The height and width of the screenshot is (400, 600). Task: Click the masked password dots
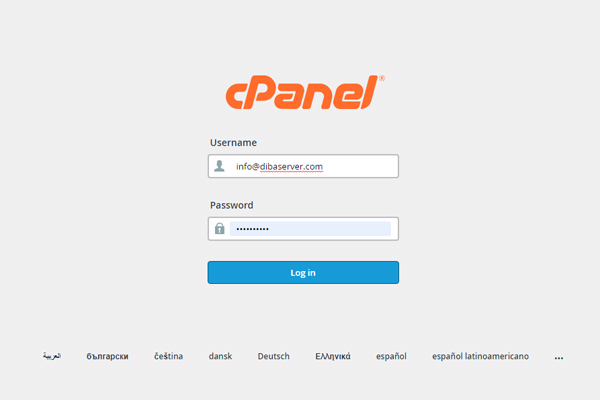point(253,229)
